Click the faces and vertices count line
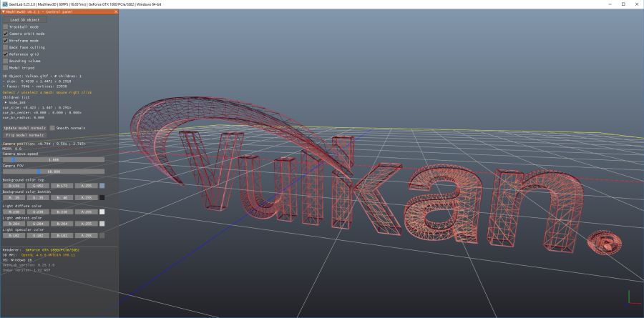The height and width of the screenshot is (318, 644). click(34, 87)
